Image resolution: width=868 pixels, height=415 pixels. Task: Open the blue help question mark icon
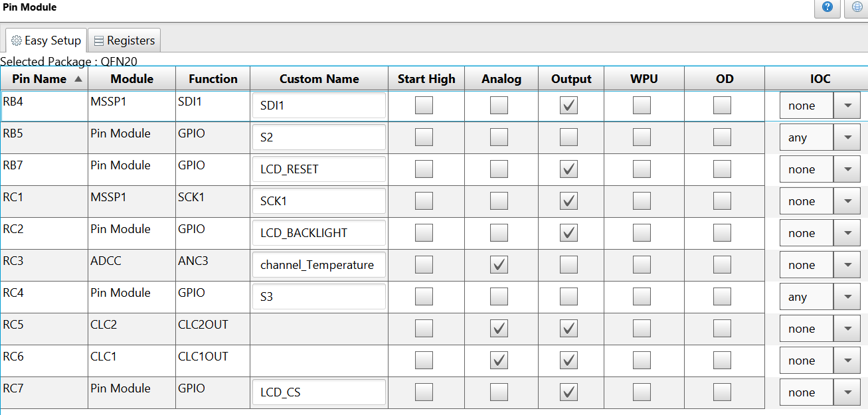(x=827, y=8)
